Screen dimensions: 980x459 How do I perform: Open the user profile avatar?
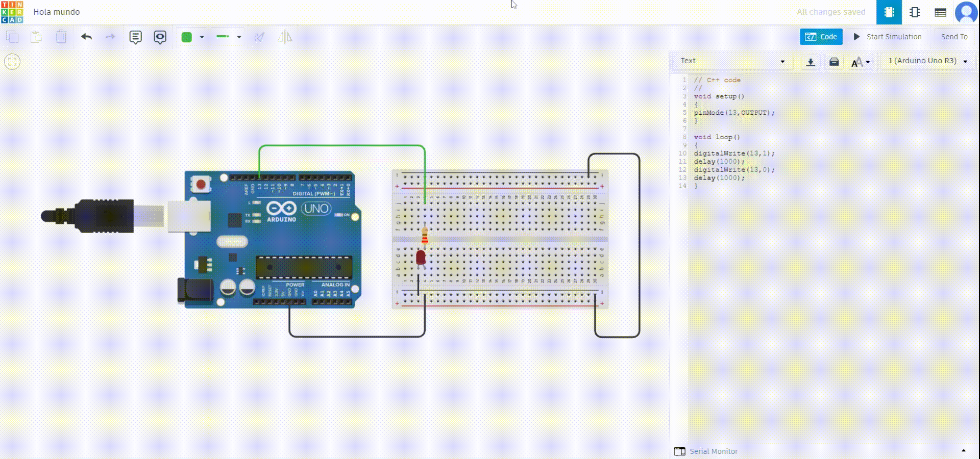(966, 12)
